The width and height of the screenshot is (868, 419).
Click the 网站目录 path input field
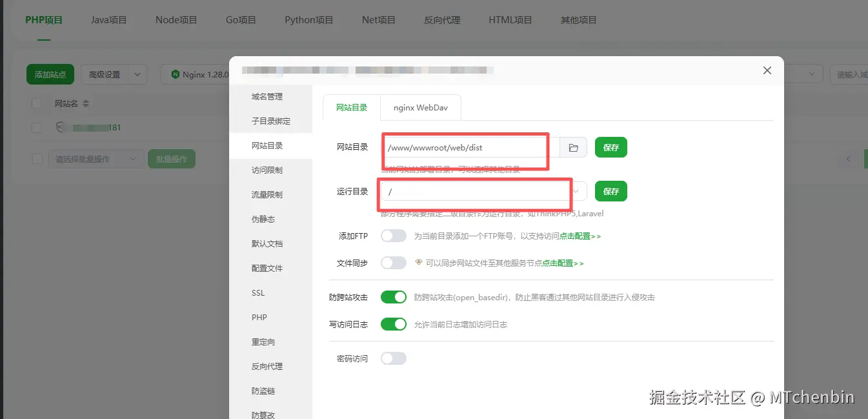[x=470, y=147]
